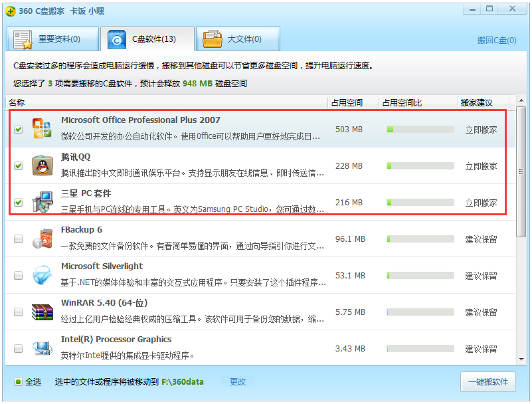532x404 pixels.
Task: Uncheck the 腾讯QQ checkbox
Action: tap(19, 165)
